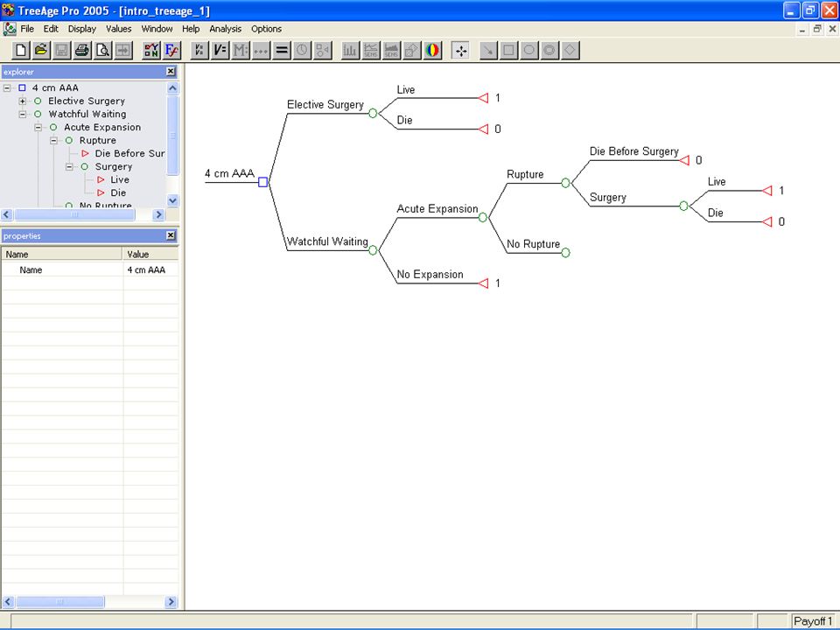The image size is (840, 630).
Task: Click the three-dots toolbar icon
Action: [x=261, y=51]
